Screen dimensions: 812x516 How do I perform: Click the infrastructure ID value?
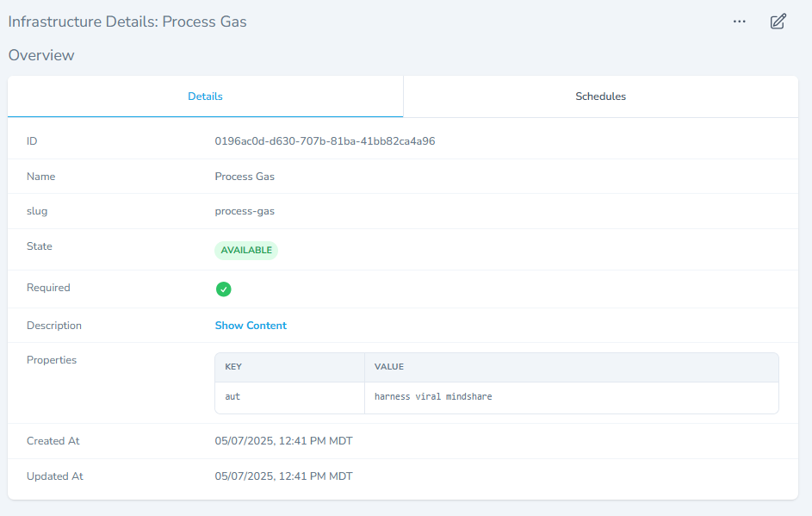[325, 141]
